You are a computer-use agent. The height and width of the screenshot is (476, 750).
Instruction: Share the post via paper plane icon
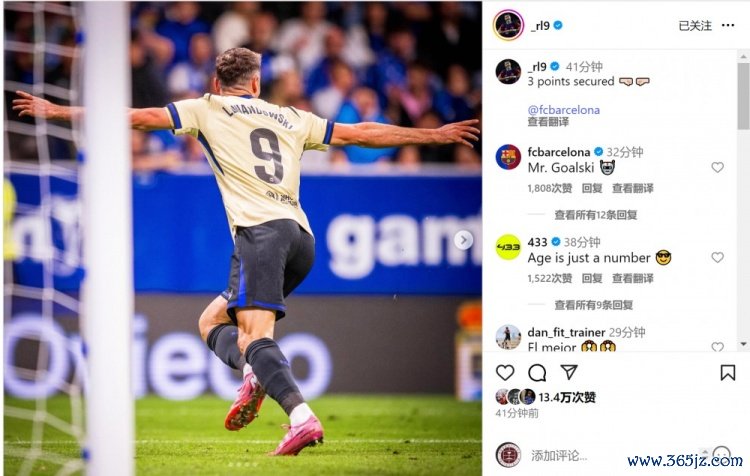coord(569,372)
